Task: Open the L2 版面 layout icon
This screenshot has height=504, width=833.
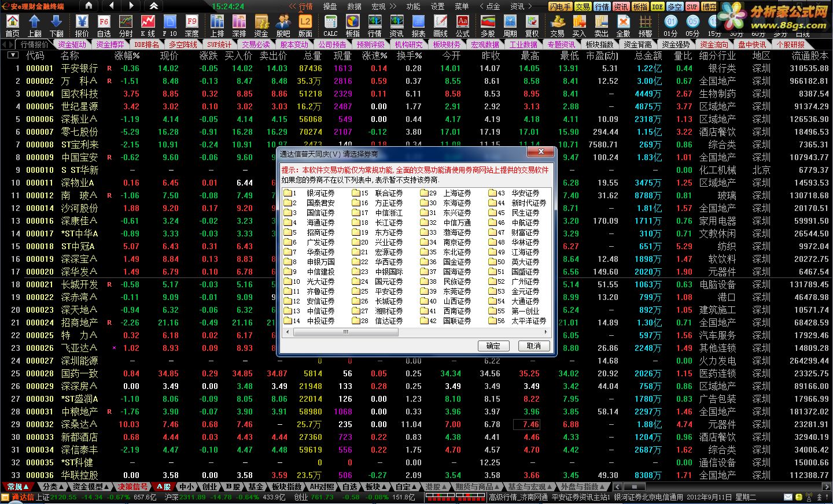Action: 305,26
